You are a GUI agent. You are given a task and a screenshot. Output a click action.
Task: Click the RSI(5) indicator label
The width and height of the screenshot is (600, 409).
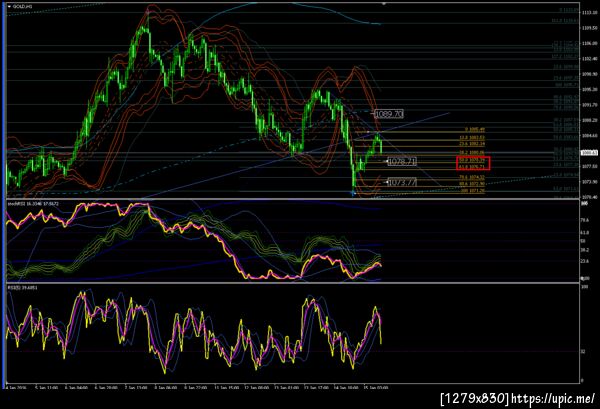point(23,287)
